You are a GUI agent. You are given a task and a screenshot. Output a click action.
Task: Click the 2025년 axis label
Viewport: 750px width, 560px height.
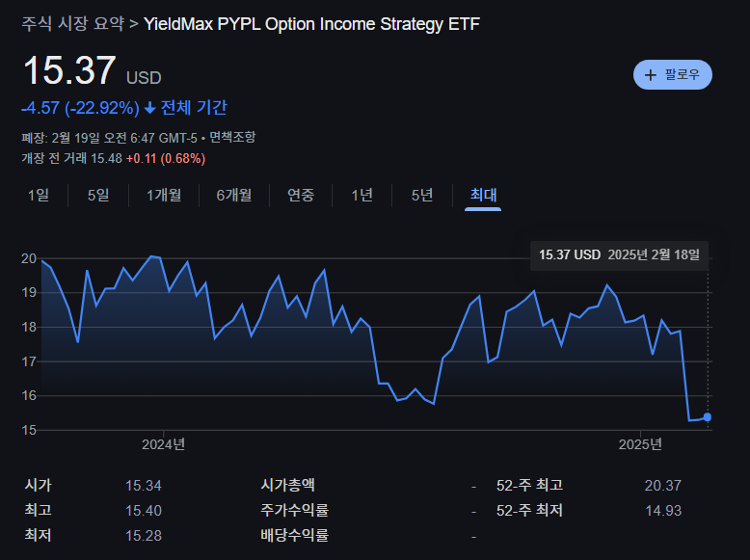pos(640,444)
